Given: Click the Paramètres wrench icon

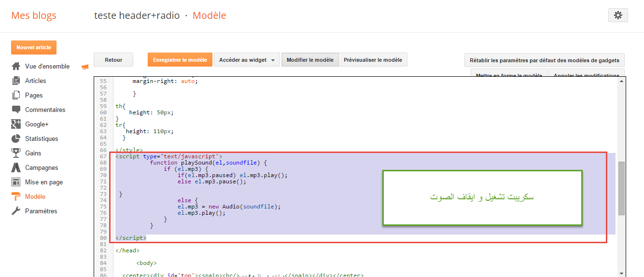Looking at the screenshot, I should (16, 211).
